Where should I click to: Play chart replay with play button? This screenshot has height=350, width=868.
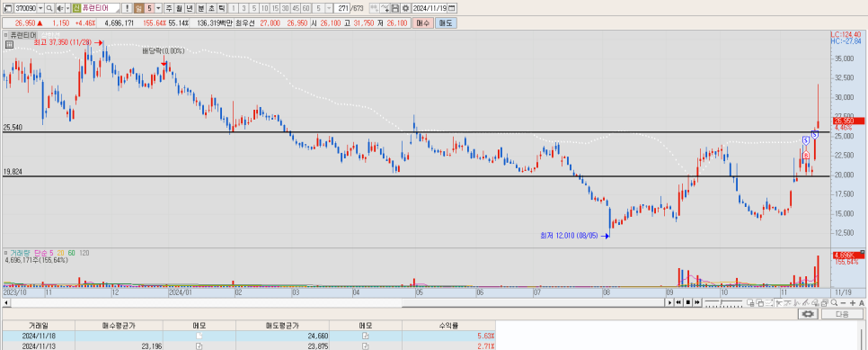pos(669,302)
